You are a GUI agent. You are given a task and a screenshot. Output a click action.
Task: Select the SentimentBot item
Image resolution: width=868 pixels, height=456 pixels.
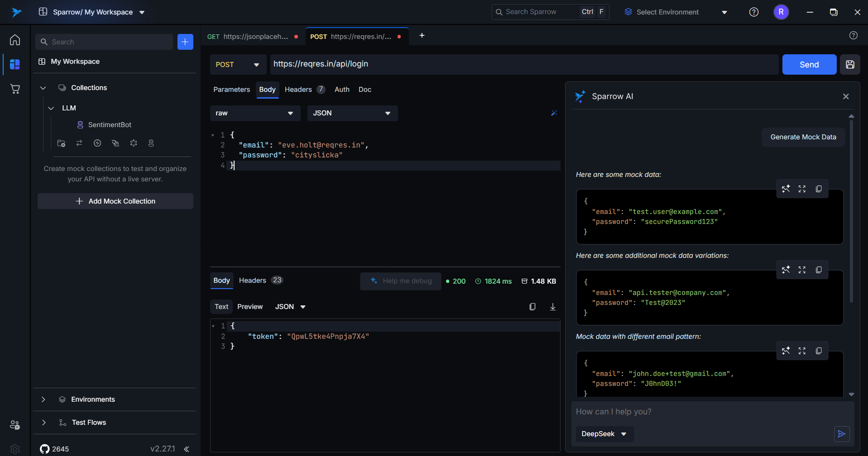(110, 125)
